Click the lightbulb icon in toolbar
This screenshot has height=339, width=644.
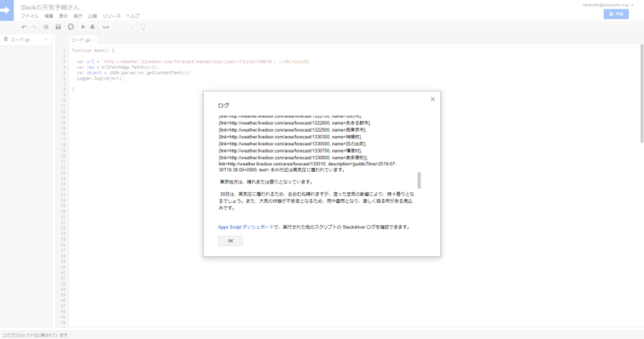[x=143, y=27]
